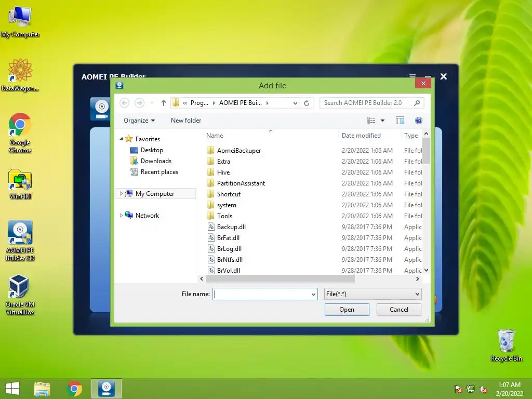Image resolution: width=532 pixels, height=399 pixels.
Task: Click the Cancel button
Action: click(398, 310)
